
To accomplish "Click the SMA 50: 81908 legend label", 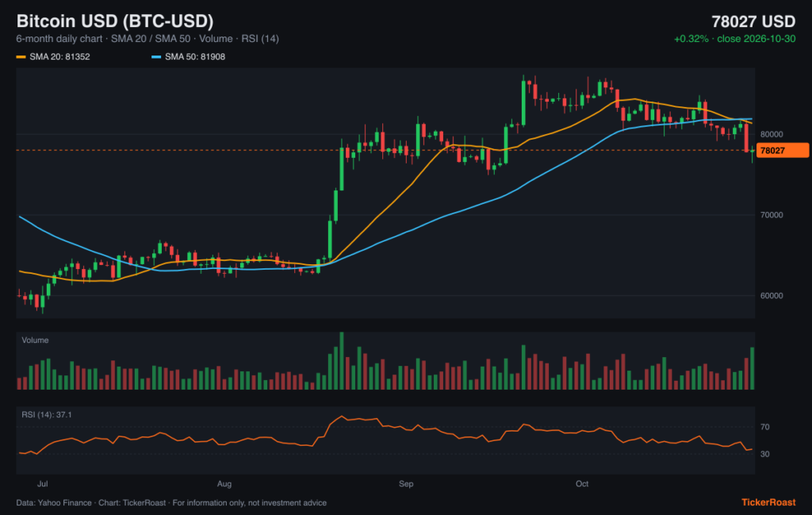I will tap(195, 57).
